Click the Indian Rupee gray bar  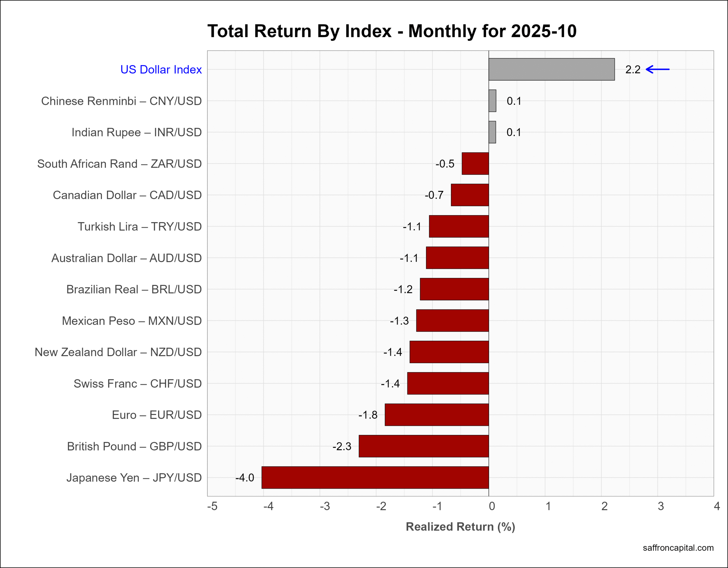(x=492, y=132)
